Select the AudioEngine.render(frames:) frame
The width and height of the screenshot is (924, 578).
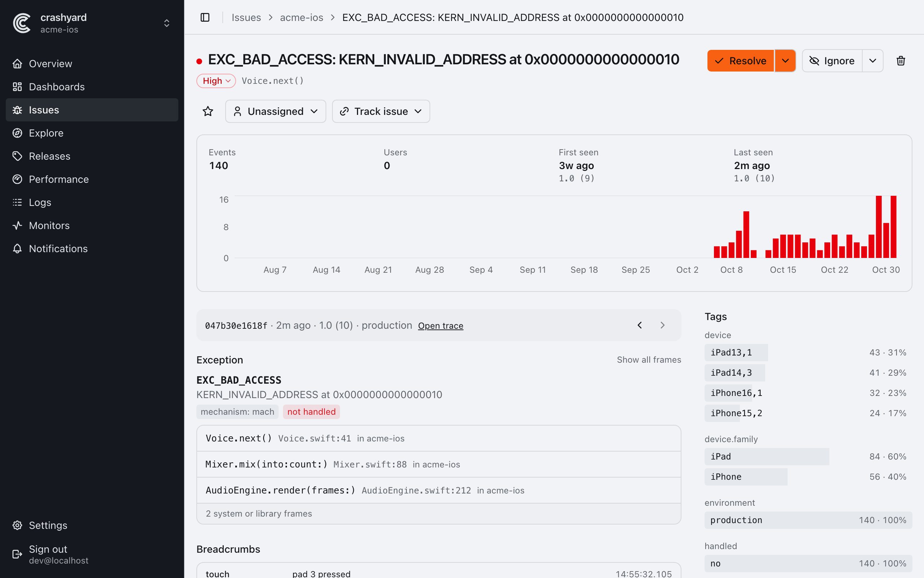pyautogui.click(x=439, y=491)
